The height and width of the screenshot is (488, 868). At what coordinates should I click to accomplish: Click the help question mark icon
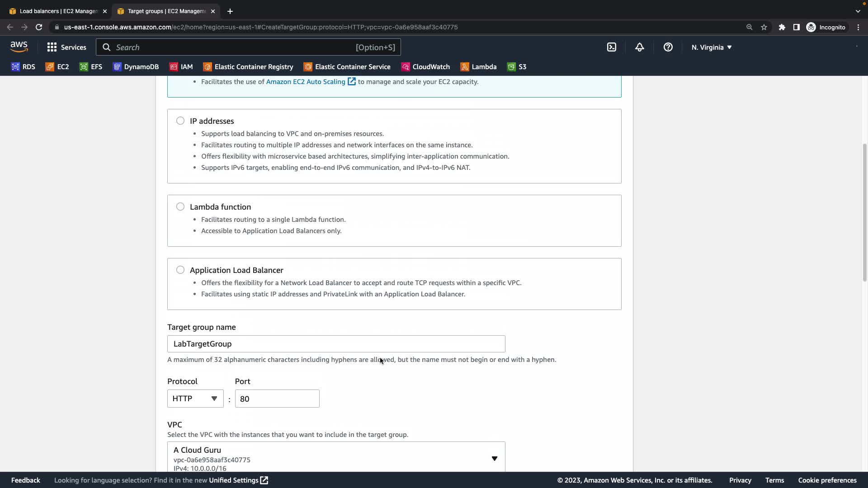point(668,47)
